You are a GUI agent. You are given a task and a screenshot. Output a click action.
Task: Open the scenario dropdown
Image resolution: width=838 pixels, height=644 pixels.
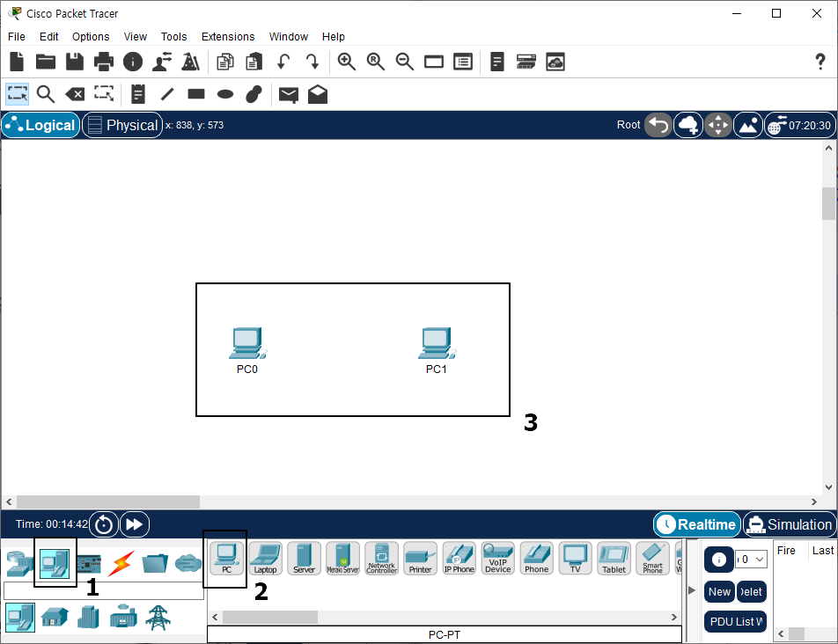coord(752,559)
